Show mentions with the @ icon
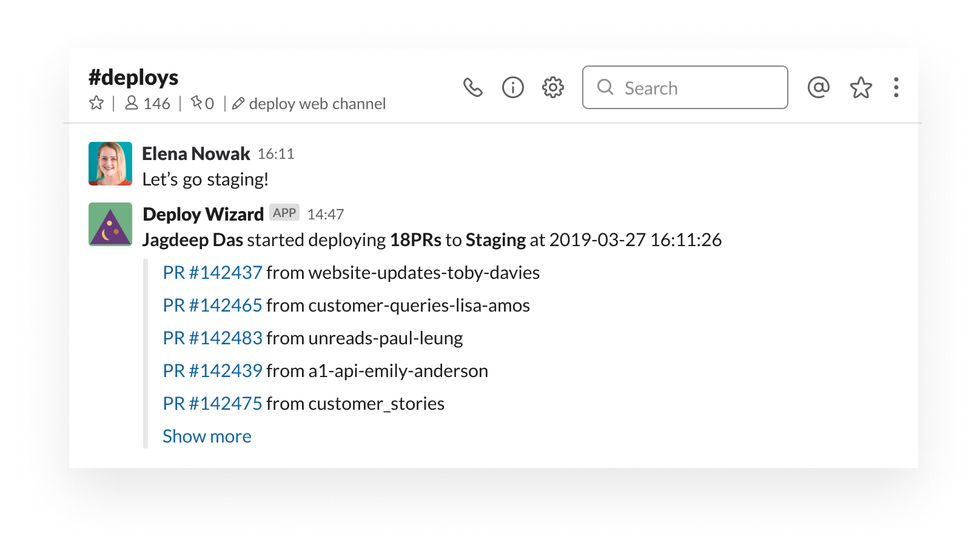The height and width of the screenshot is (548, 980). coord(819,88)
